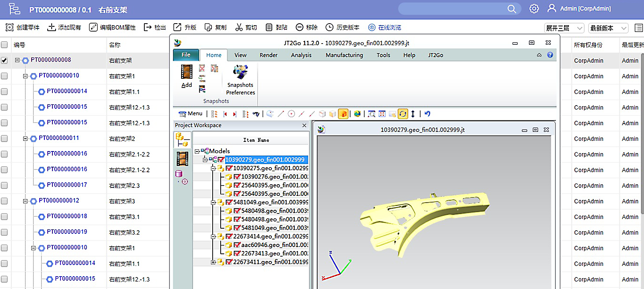Image resolution: width=644 pixels, height=289 pixels.
Task: Open the JT2Go toolbar Menu button
Action: (191, 114)
